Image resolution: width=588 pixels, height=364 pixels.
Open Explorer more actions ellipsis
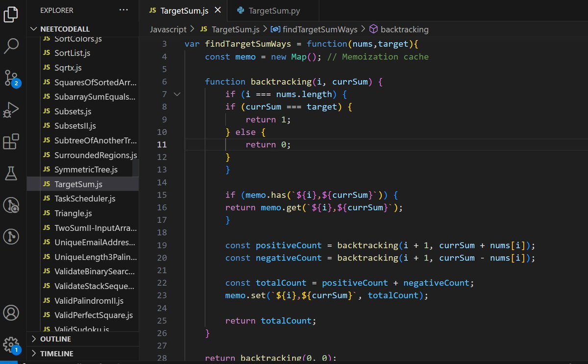pyautogui.click(x=123, y=10)
